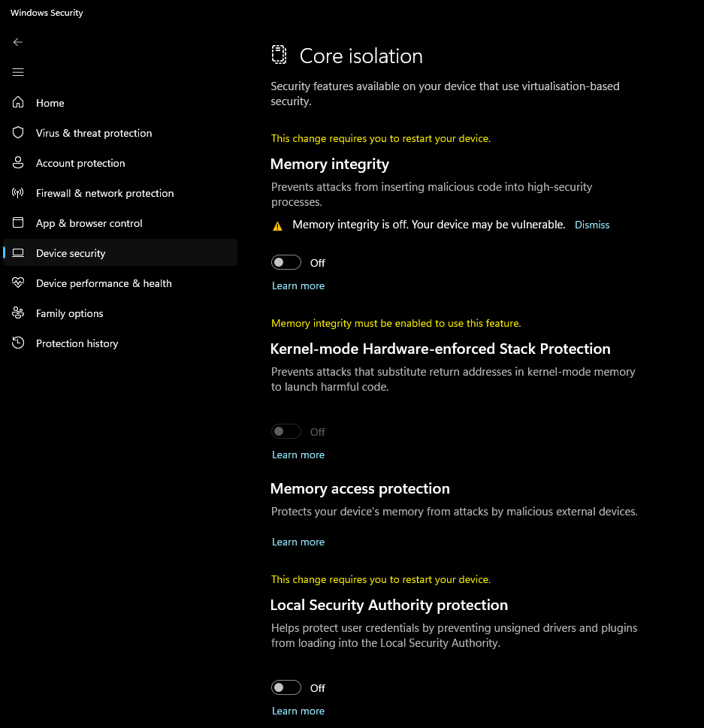The height and width of the screenshot is (728, 704).
Task: Click the Home house icon
Action: [17, 102]
